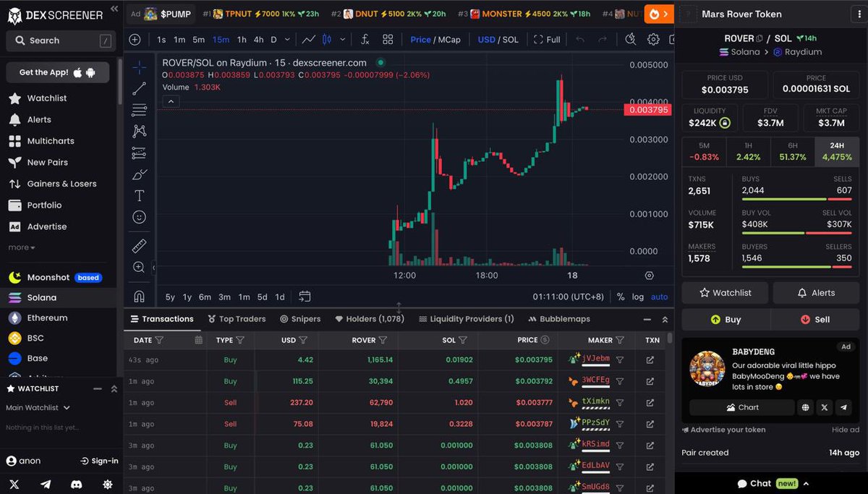Open the Main Watchlist dropdown

(38, 408)
